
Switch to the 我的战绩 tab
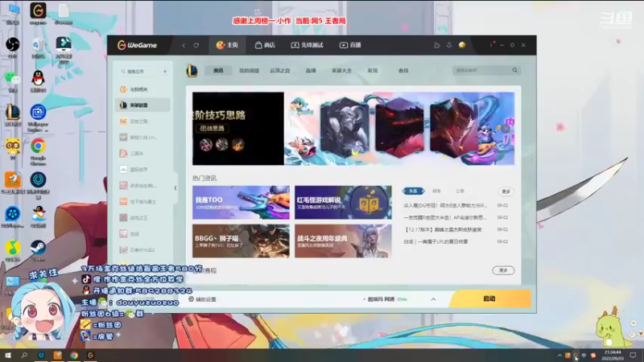click(x=249, y=71)
